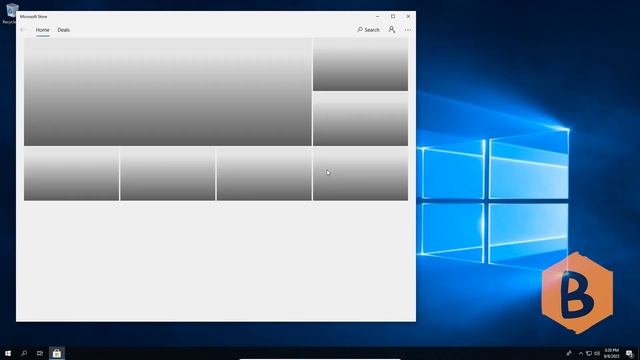The width and height of the screenshot is (640, 360).
Task: Open the People icon in system tray
Action: (x=569, y=353)
